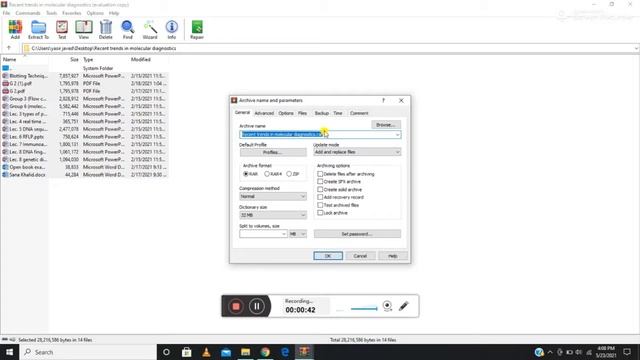Screen dimensions: 640x360
Task: Open Compression method dropdown
Action: tap(273, 196)
